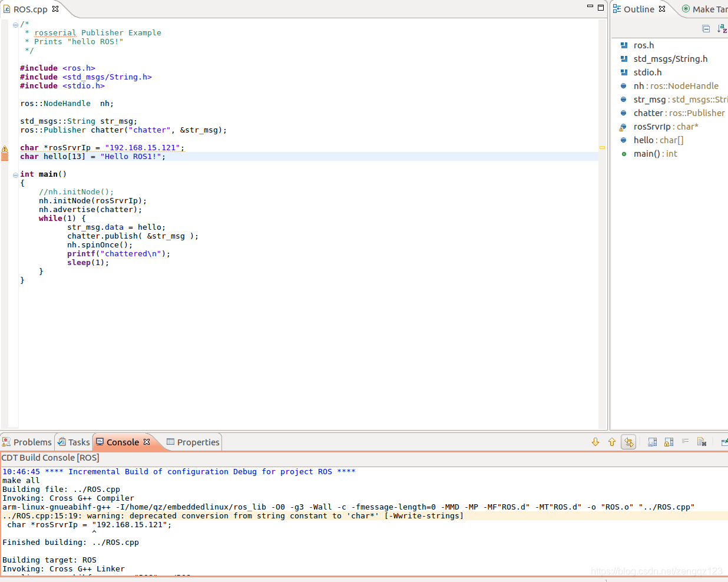Image resolution: width=728 pixels, height=582 pixels.
Task: Open the Tasks tab
Action: (x=74, y=442)
